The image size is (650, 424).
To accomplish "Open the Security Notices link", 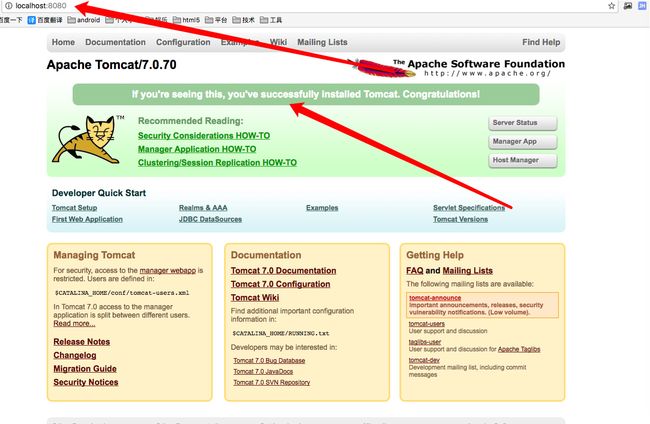I will pos(86,383).
